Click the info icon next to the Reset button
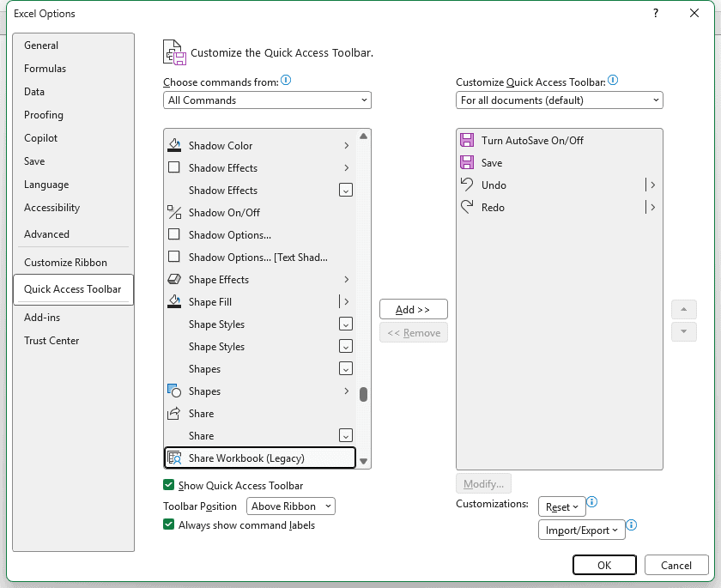Screen dimensions: 721x588 (591, 501)
